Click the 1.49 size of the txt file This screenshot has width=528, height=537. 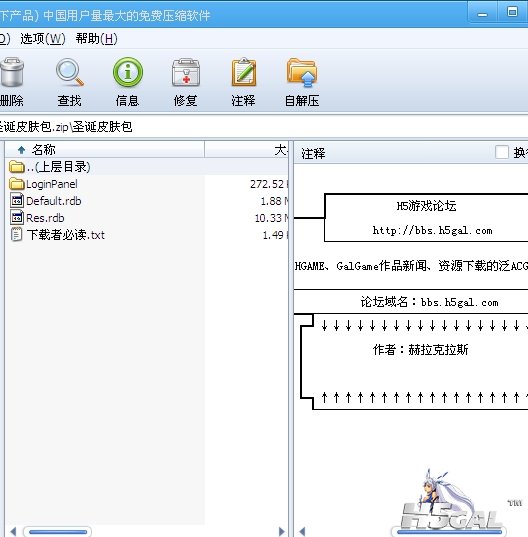pos(273,235)
